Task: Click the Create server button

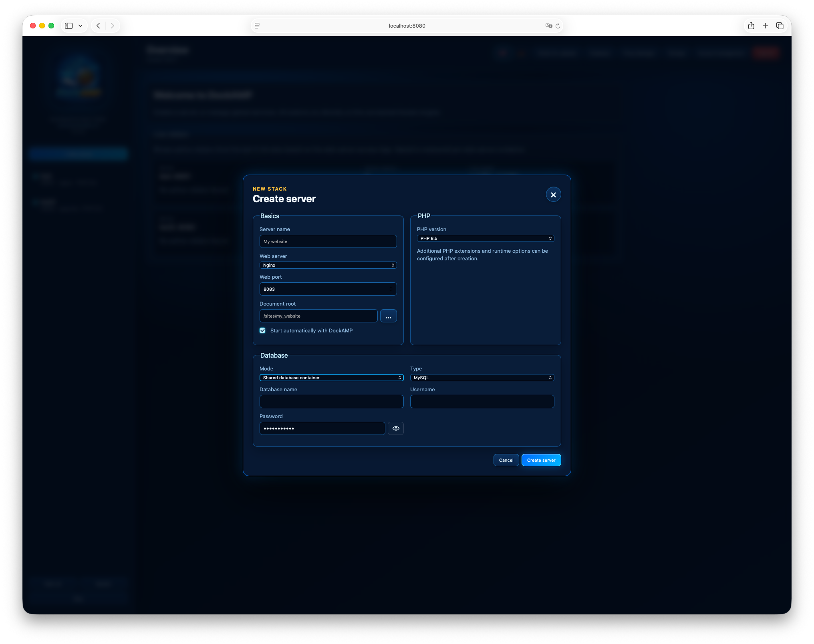Action: tap(541, 460)
